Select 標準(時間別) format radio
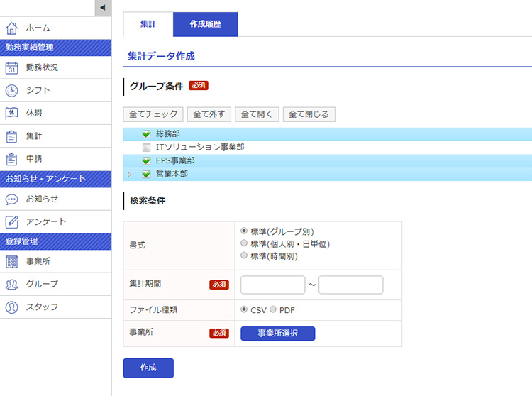This screenshot has width=532, height=396. 243,255
